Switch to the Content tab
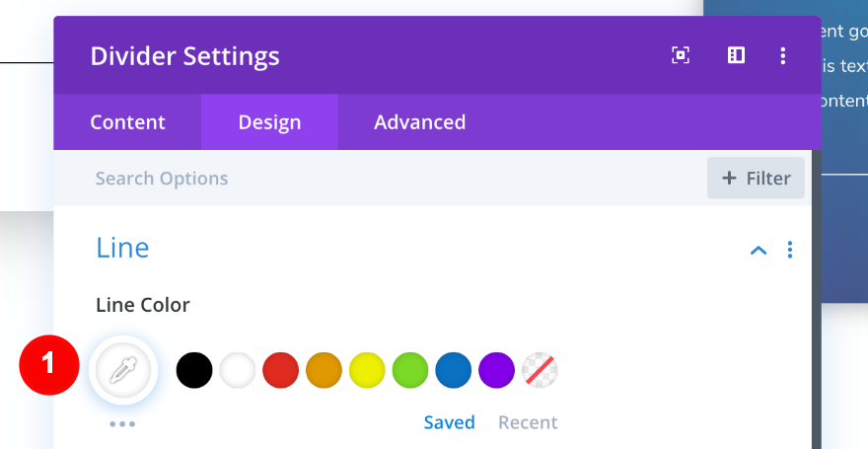 (x=127, y=122)
